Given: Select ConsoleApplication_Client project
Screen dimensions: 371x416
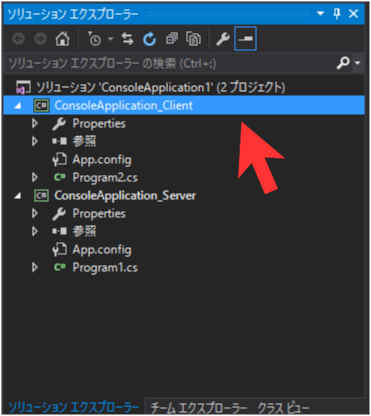Looking at the screenshot, I should click(x=124, y=106).
